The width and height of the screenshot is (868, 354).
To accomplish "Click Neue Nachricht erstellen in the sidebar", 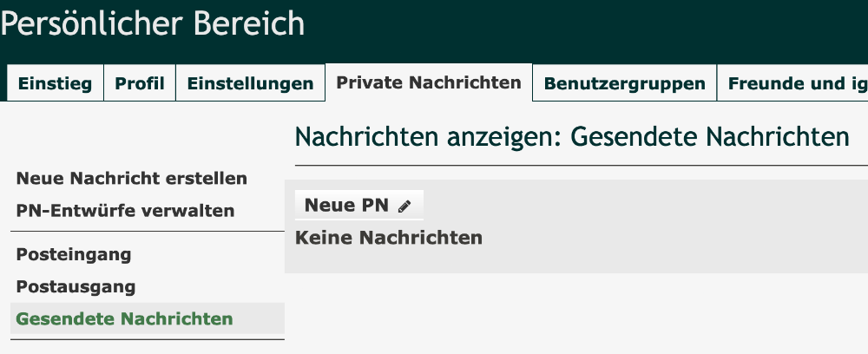I will 132,179.
